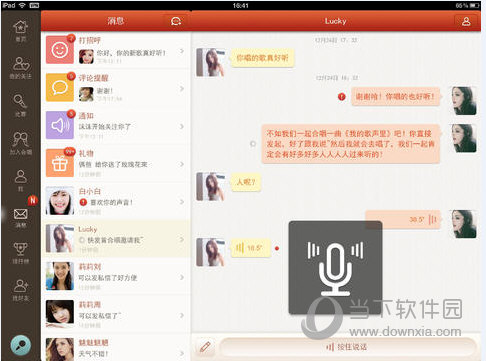Click the new-chat bubble icon in 消息 header
The image size is (486, 361).
point(176,21)
